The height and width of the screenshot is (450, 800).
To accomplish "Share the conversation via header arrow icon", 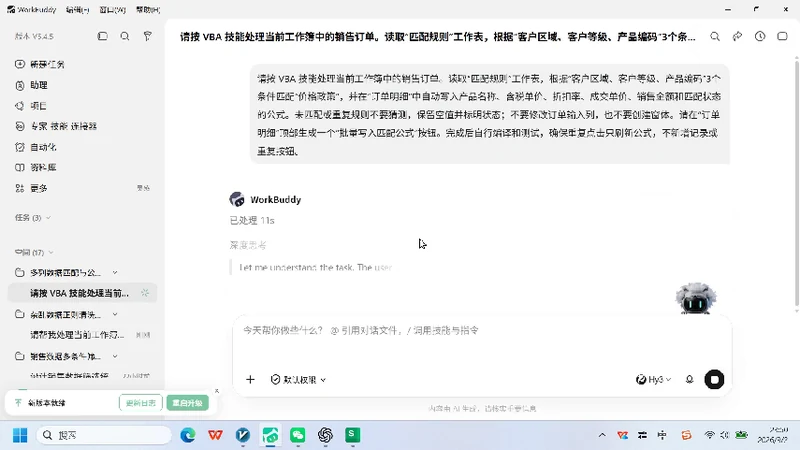I will tap(737, 36).
